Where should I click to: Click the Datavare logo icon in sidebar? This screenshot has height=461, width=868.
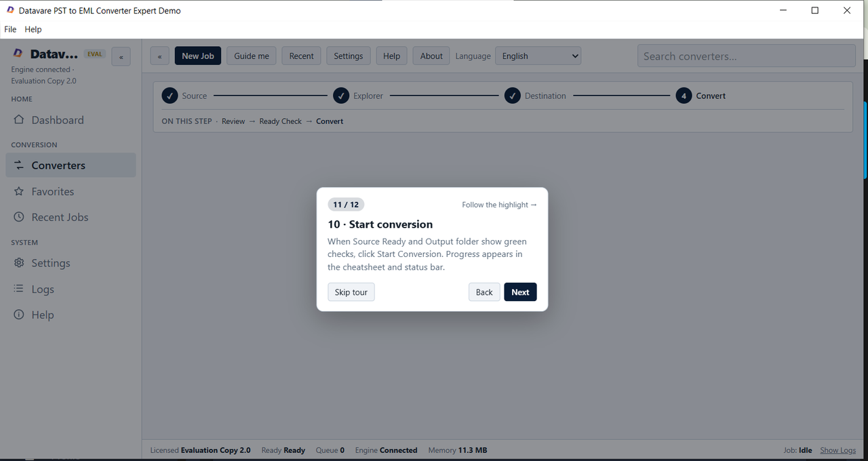point(18,54)
